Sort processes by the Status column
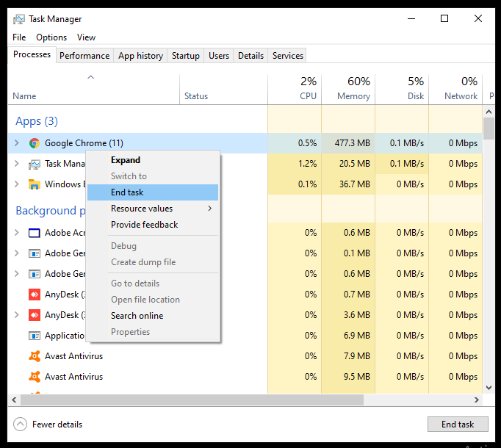Image resolution: width=501 pixels, height=448 pixels. (x=223, y=90)
